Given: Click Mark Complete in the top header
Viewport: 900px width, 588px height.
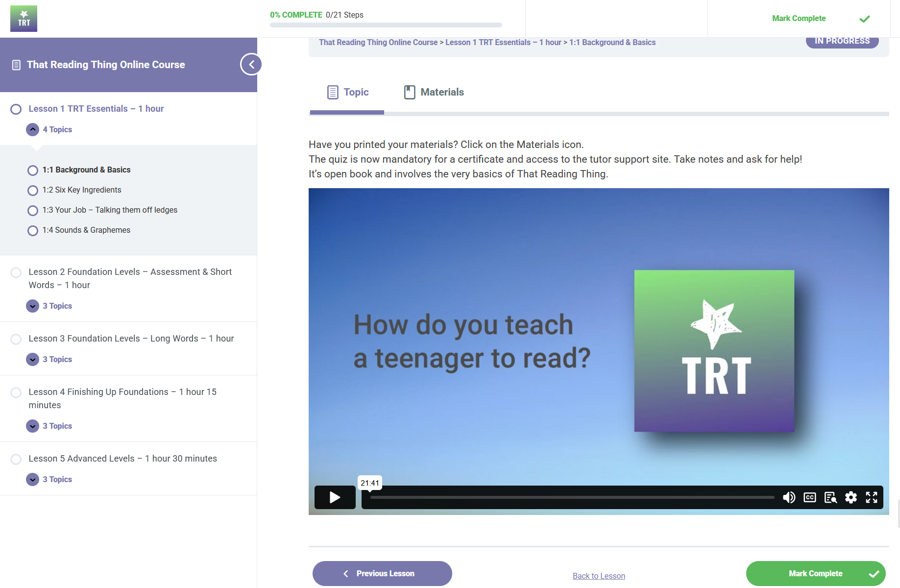Looking at the screenshot, I should 799,19.
